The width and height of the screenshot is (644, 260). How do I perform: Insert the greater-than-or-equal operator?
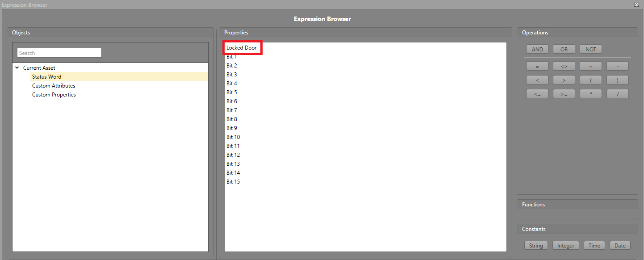coord(564,94)
